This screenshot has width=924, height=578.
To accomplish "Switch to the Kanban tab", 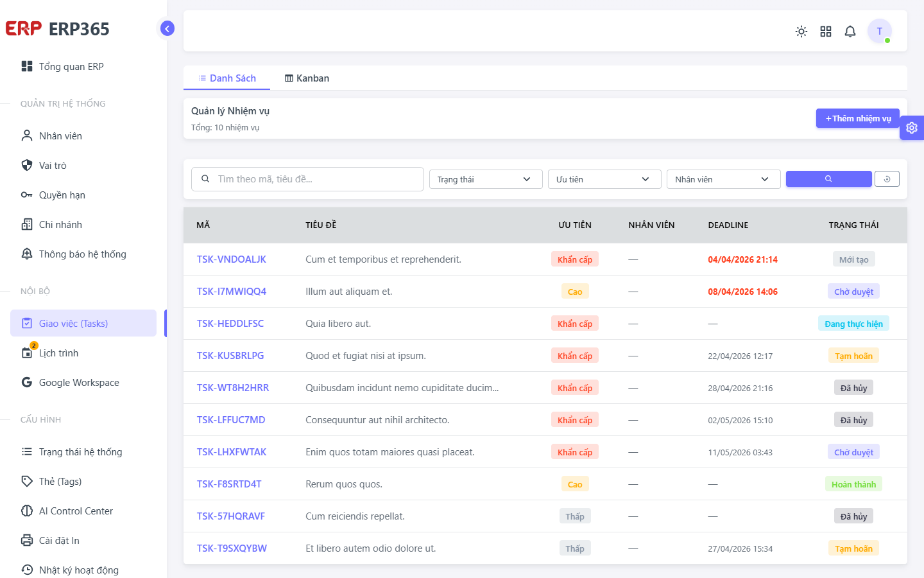I will click(307, 78).
